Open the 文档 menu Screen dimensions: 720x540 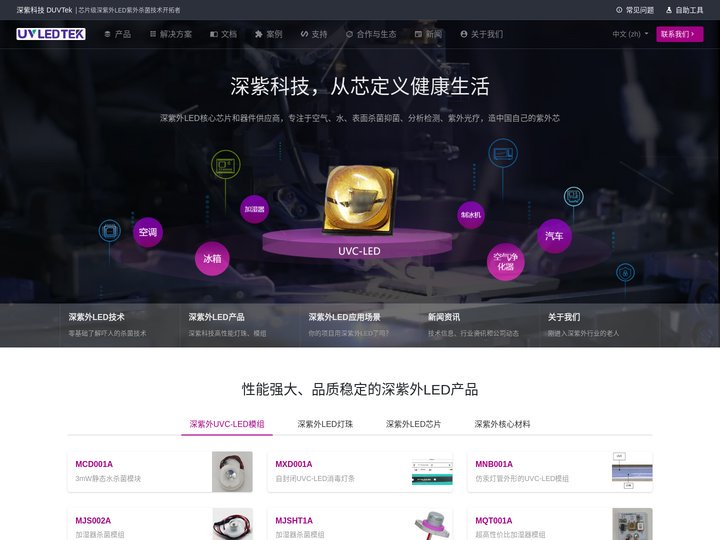(224, 34)
